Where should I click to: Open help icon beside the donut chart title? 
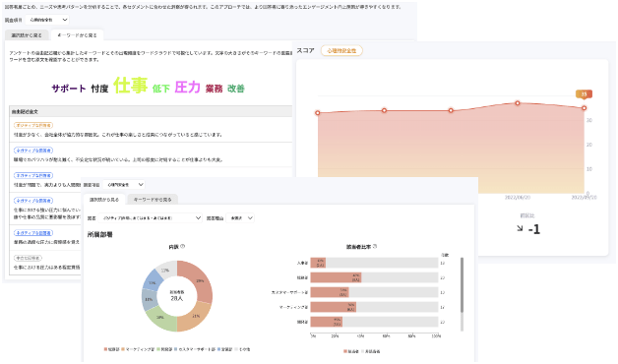pos(182,246)
